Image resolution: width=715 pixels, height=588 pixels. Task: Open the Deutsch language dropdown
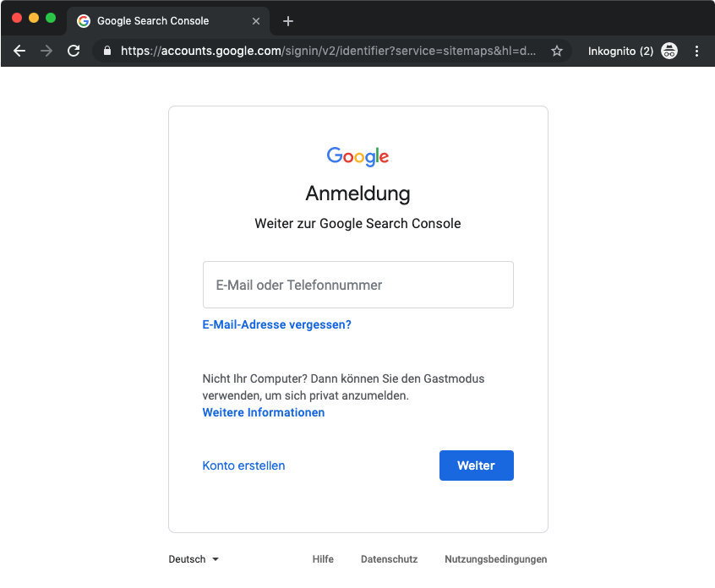[x=194, y=559]
